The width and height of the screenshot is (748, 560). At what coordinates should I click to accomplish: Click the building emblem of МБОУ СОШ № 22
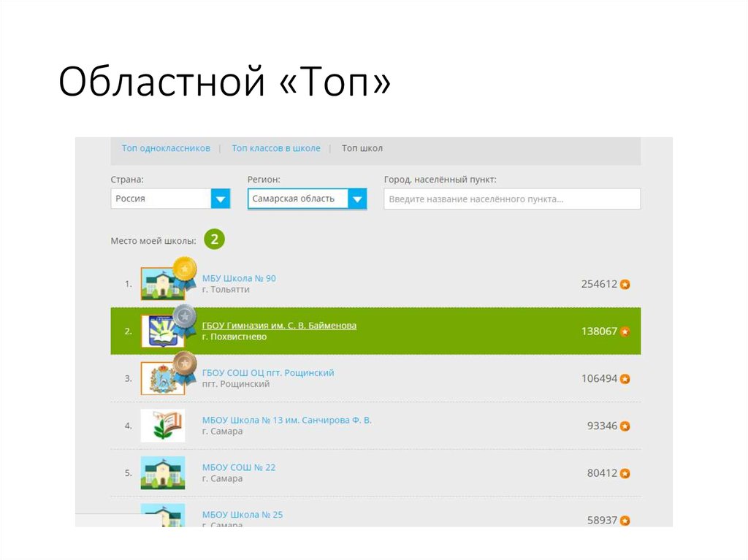point(163,472)
